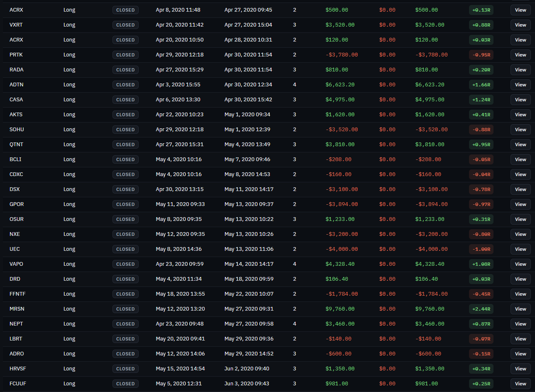Click the SOHU symbol cell
The image size is (535, 392).
click(x=17, y=130)
